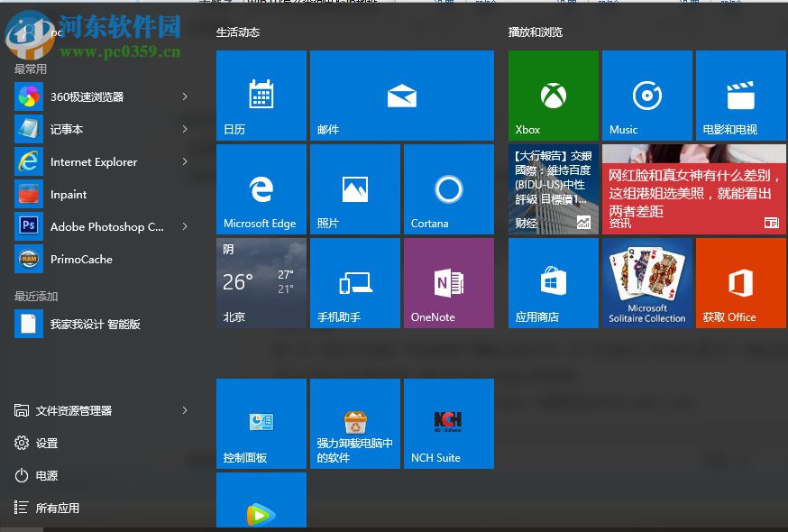This screenshot has height=532, width=788.
Task: Open 应用商店 (Store) tile
Action: click(x=552, y=282)
